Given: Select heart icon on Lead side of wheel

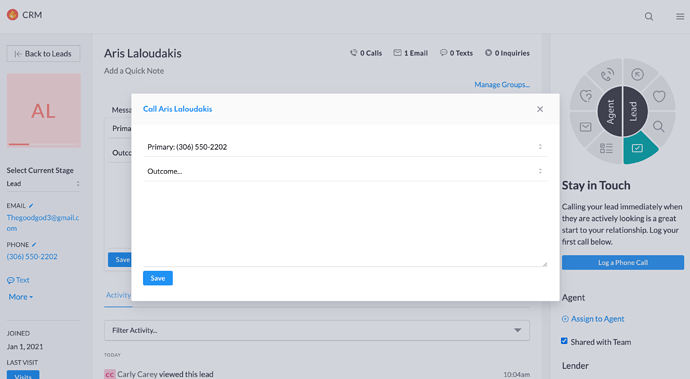Looking at the screenshot, I should tap(659, 96).
